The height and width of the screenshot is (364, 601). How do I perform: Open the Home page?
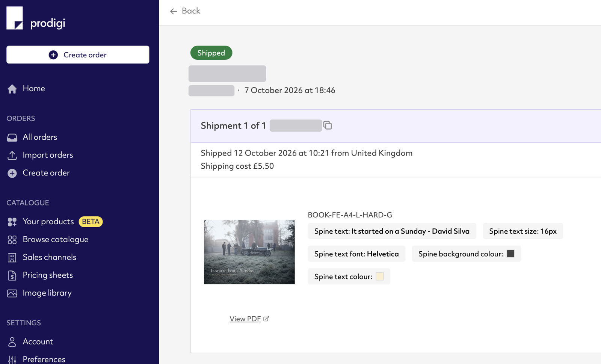coord(34,88)
